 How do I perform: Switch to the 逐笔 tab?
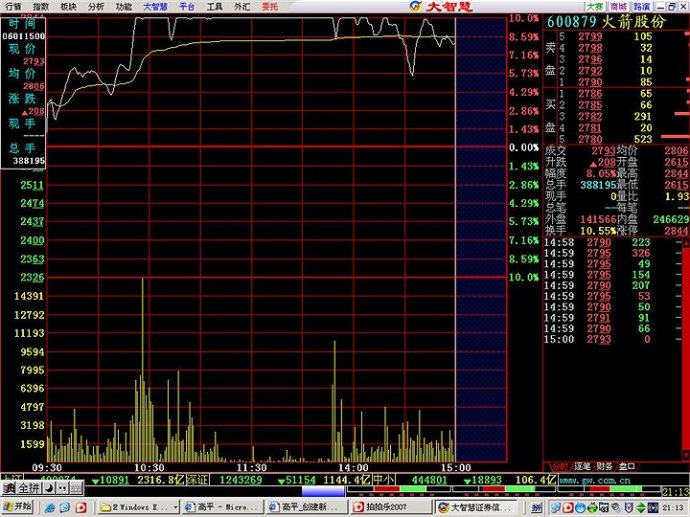581,466
